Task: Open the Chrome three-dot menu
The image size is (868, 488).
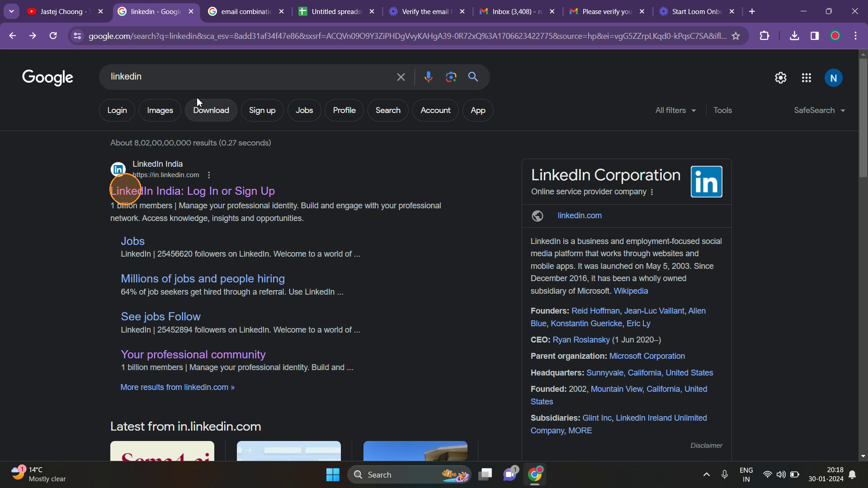Action: point(855,36)
